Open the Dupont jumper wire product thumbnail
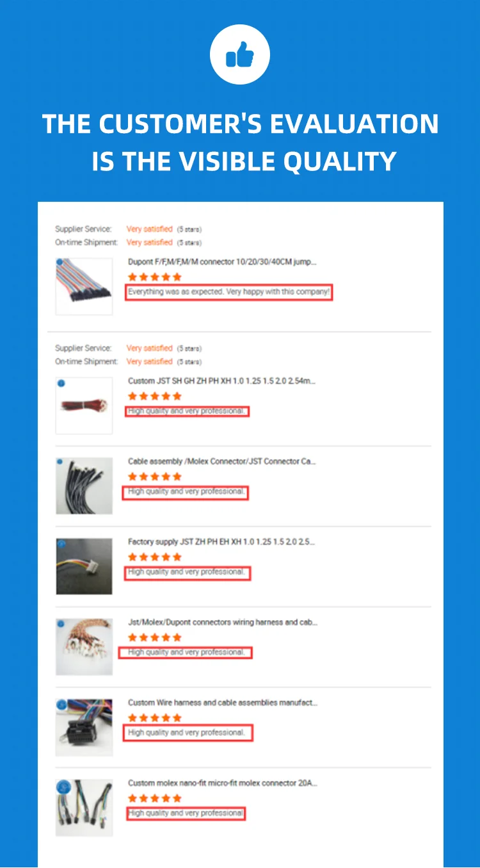Screen dimensions: 480x868 (x=84, y=286)
